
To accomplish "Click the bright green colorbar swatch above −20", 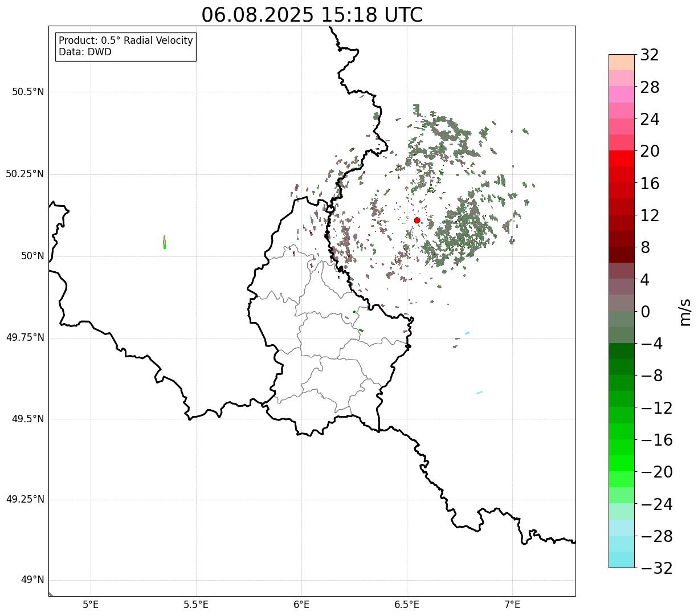I will (x=621, y=463).
